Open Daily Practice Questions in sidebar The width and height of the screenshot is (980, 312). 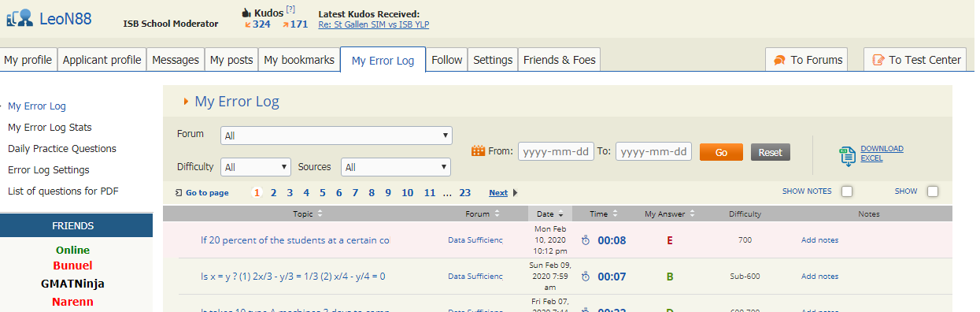tap(62, 148)
